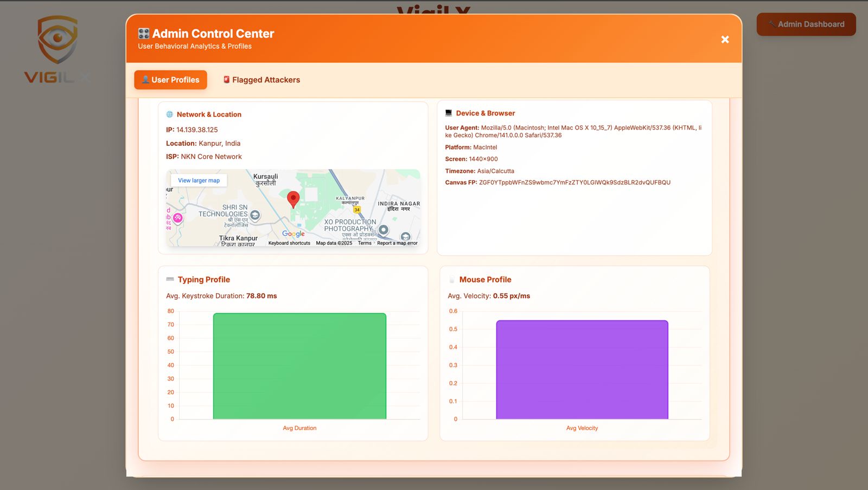Click the Kursauli label on the map

tap(266, 180)
